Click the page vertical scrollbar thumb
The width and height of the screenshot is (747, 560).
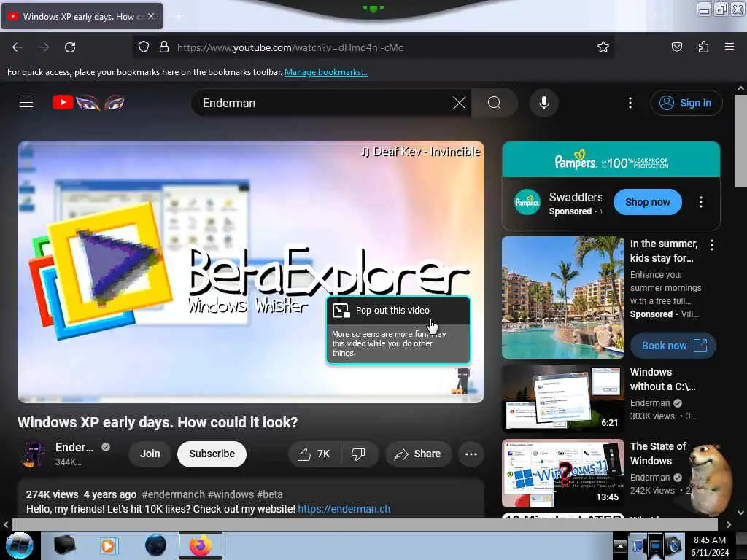740,141
